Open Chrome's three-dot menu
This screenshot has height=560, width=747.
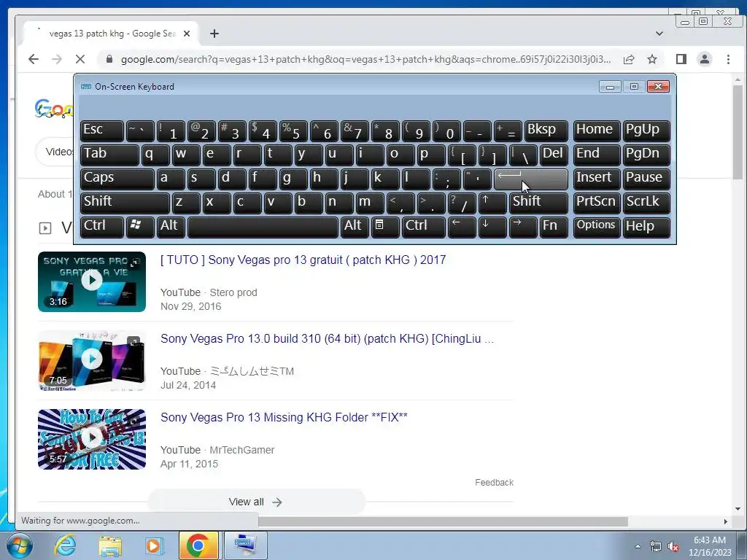pos(728,59)
